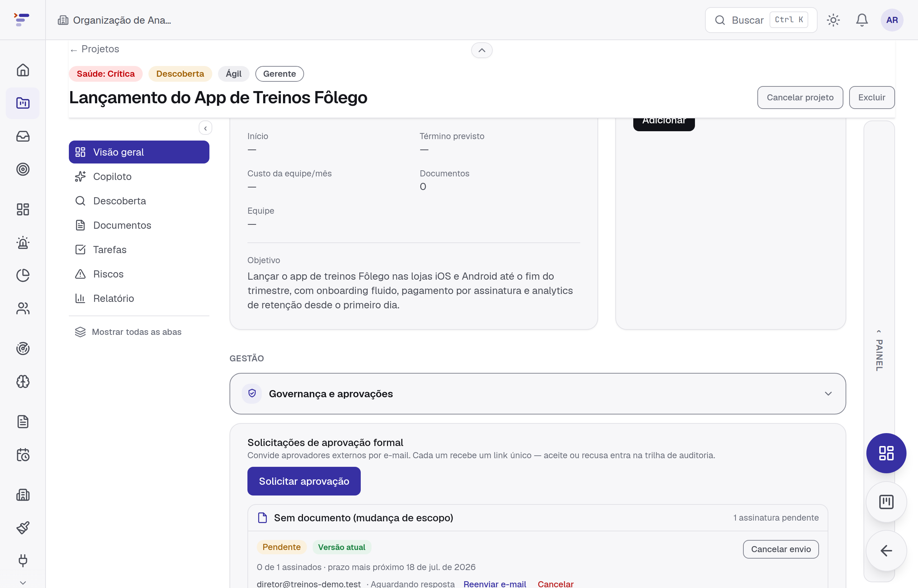Image resolution: width=918 pixels, height=588 pixels.
Task: Open the plug integrations icon in sidebar
Action: (x=23, y=560)
